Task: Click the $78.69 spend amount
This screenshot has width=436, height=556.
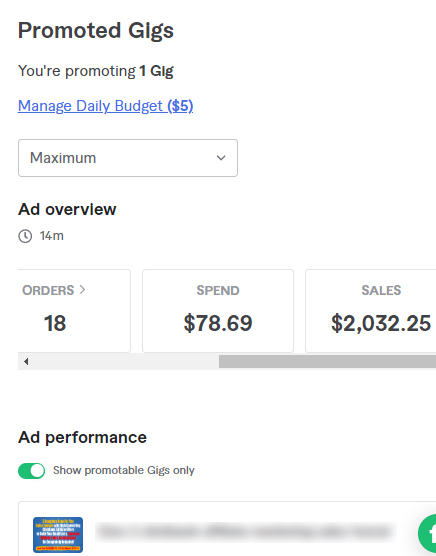Action: point(218,323)
